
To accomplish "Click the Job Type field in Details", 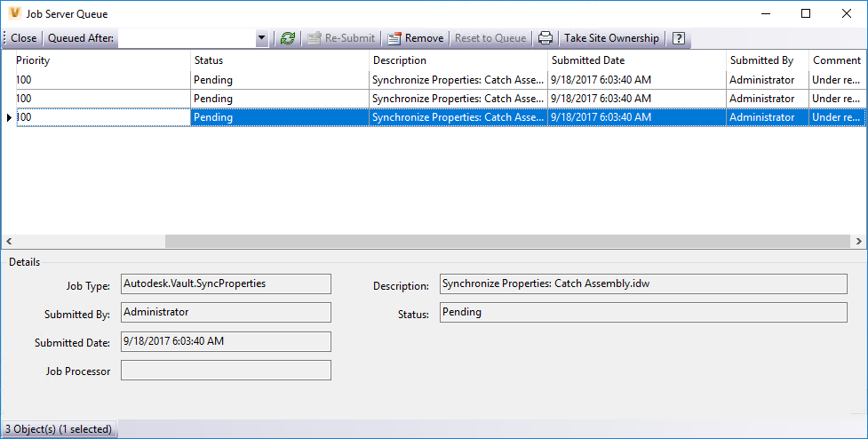I will pyautogui.click(x=226, y=283).
